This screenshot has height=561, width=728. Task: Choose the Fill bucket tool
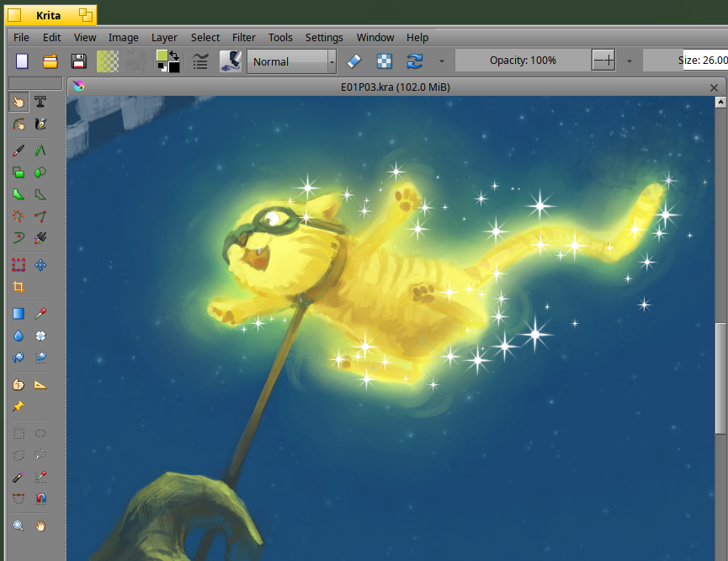tap(19, 357)
